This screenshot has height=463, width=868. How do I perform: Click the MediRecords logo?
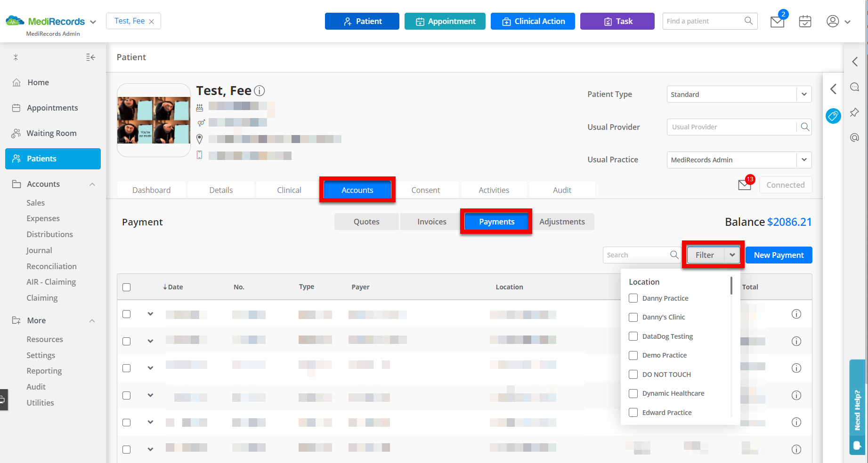point(45,21)
